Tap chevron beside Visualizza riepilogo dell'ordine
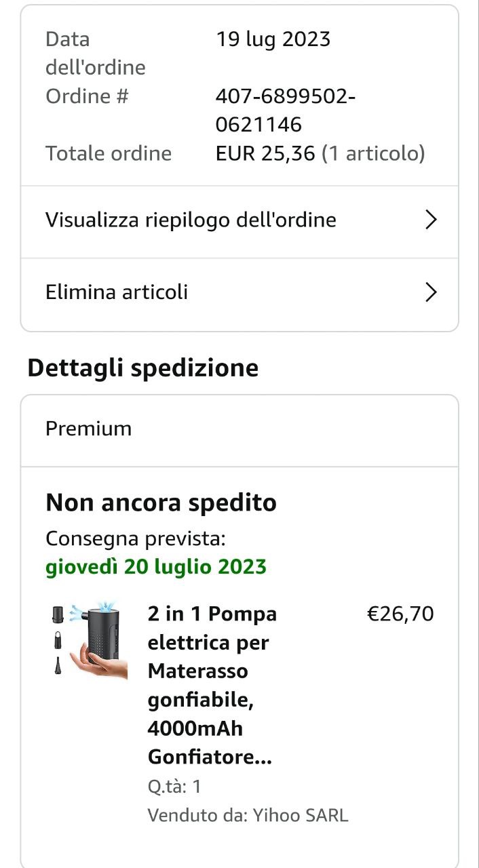The height and width of the screenshot is (868, 479). pyautogui.click(x=431, y=220)
